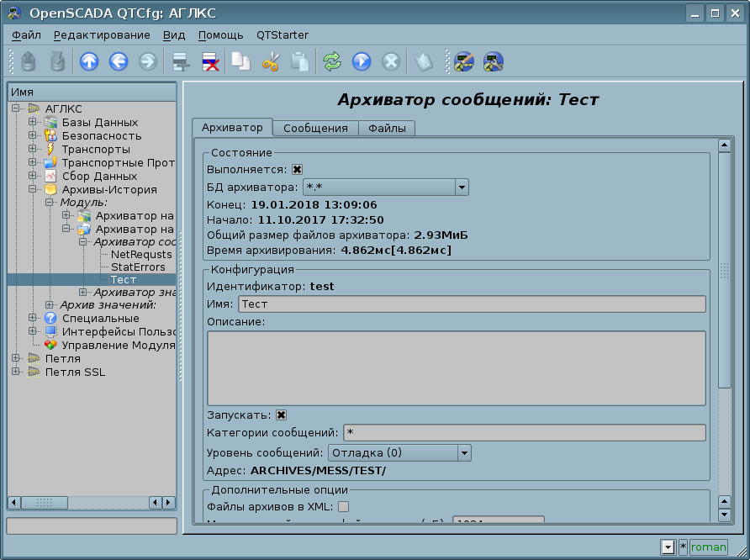Click the Интерфейсы Пользователя monitor icon
The height and width of the screenshot is (560, 750).
tap(50, 331)
